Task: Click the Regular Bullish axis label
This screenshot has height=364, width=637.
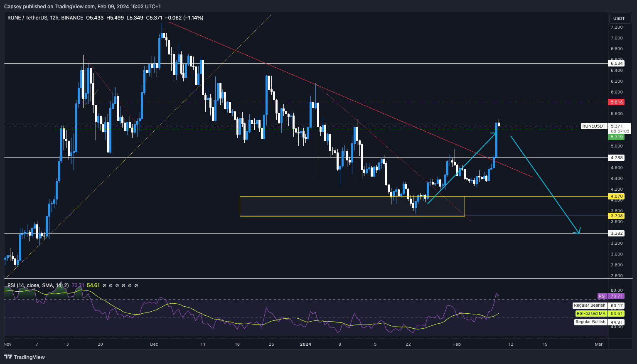Action: (x=590, y=322)
